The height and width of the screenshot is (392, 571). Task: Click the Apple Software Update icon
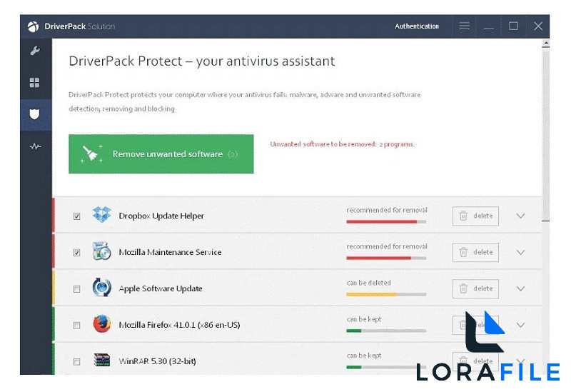(101, 288)
